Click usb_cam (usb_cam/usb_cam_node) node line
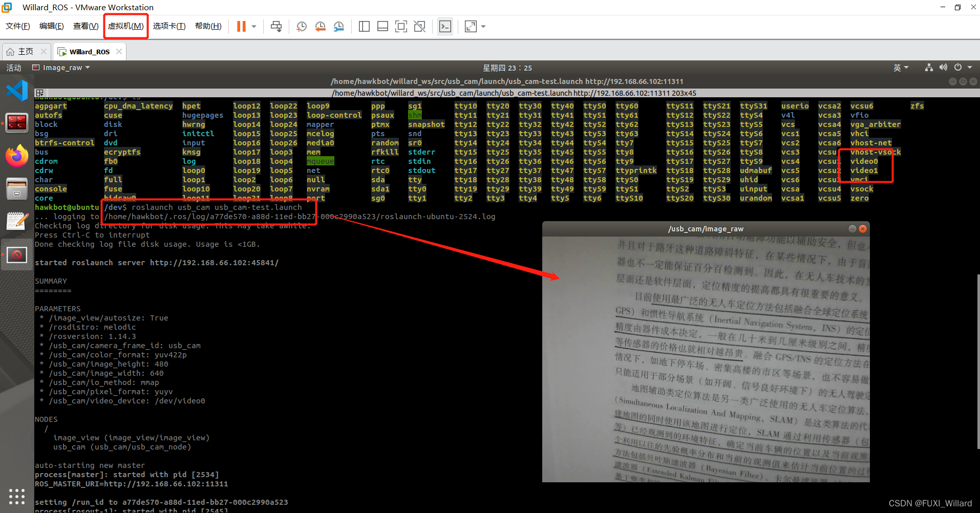Viewport: 980px width, 513px height. [x=122, y=447]
